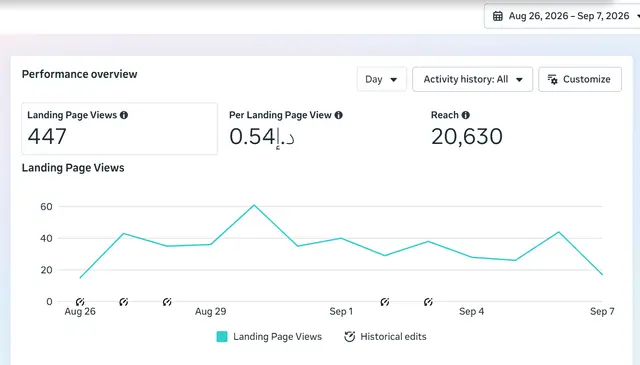Click the historical edit marker at Aug 28
Image resolution: width=640 pixels, height=365 pixels.
(167, 302)
